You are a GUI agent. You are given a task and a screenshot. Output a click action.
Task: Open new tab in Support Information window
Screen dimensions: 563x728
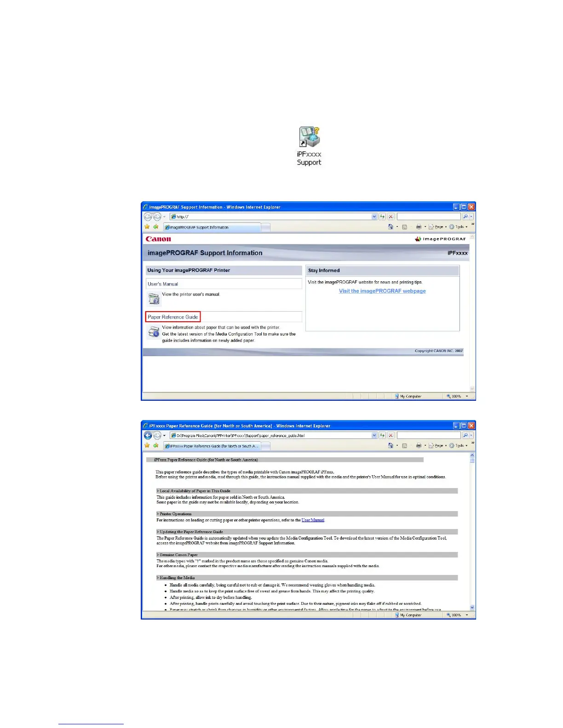265,227
